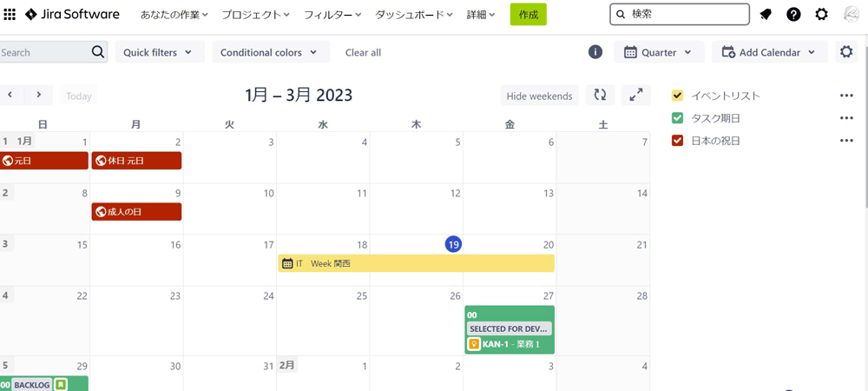Open the Quarter view dropdown
The image size is (868, 391).
pos(659,52)
